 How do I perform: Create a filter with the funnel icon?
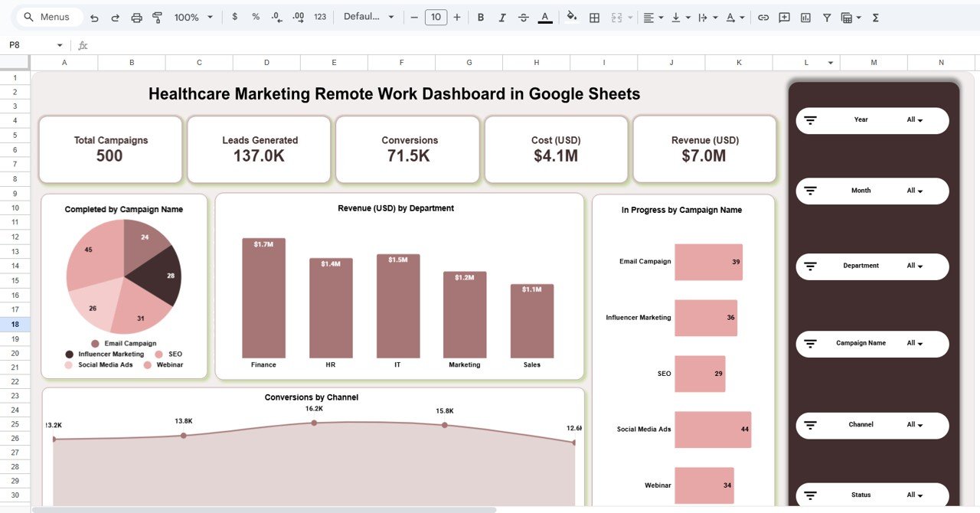[x=827, y=16]
